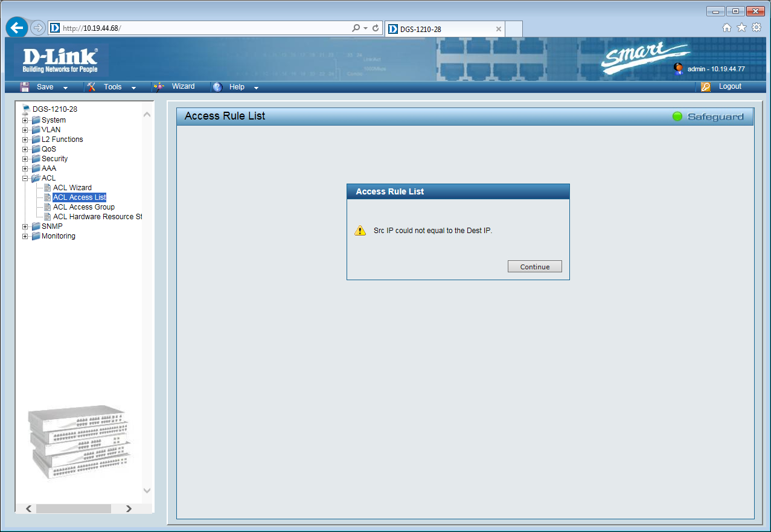Click the address bar search icon
The height and width of the screenshot is (532, 771).
click(356, 28)
